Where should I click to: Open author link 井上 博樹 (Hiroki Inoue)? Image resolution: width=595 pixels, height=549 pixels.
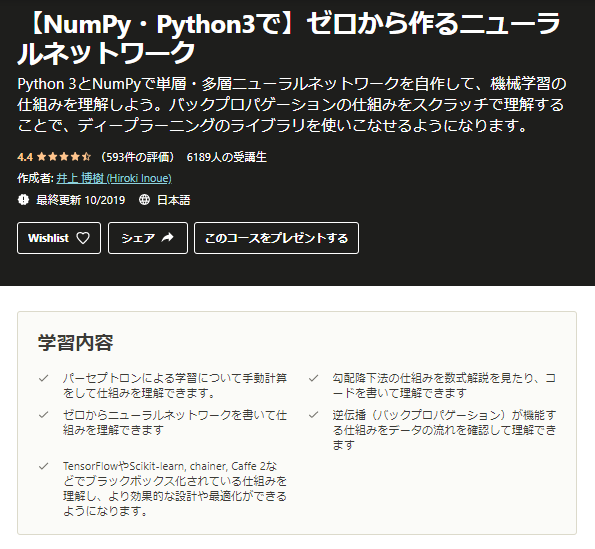point(114,178)
